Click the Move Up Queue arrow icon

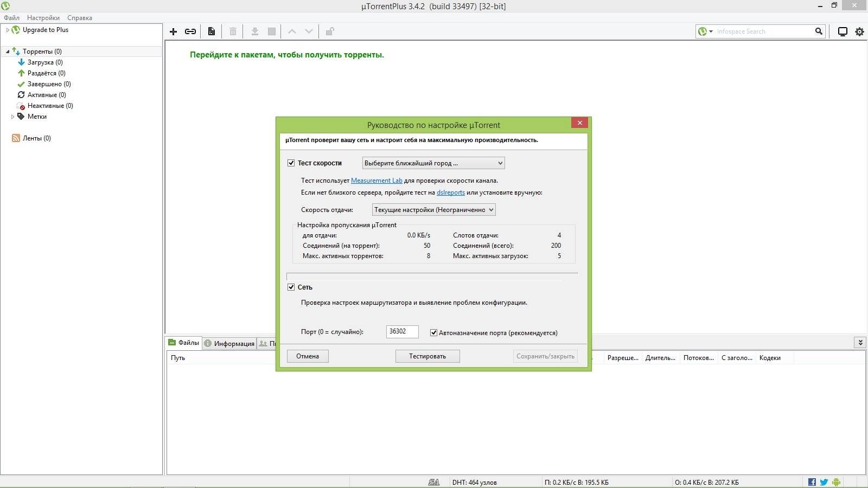[x=292, y=31]
